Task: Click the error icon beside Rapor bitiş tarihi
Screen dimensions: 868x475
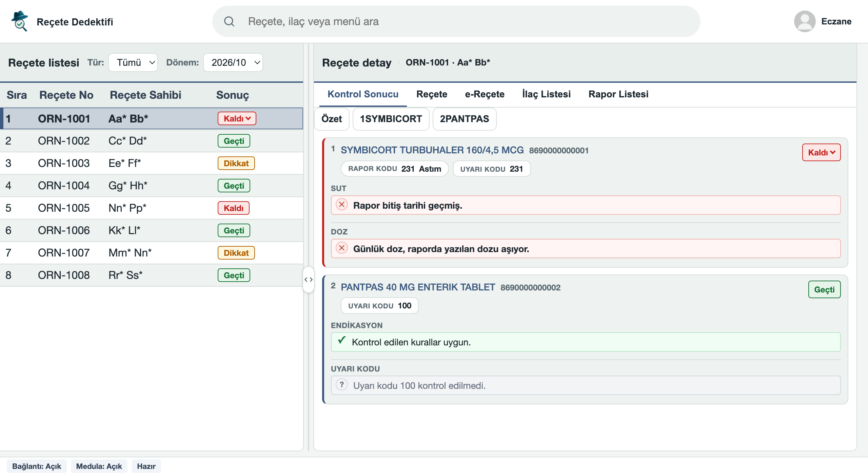Action: click(342, 205)
